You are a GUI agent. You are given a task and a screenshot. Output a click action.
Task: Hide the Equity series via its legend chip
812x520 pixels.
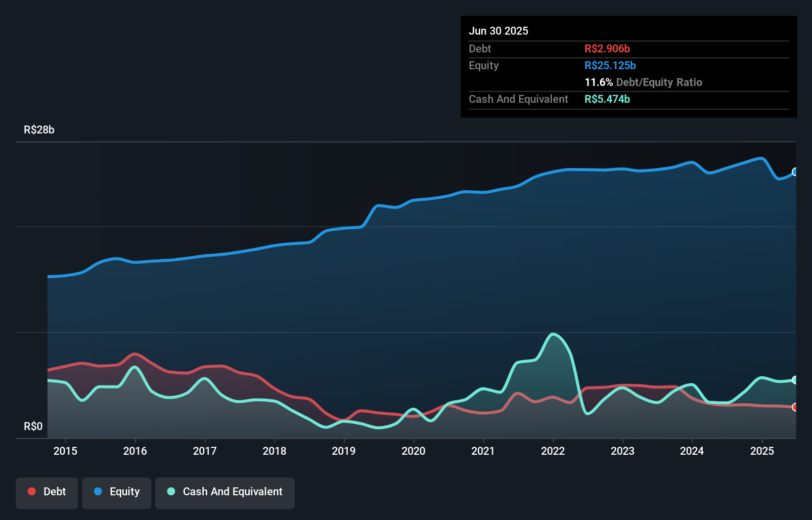pyautogui.click(x=116, y=493)
